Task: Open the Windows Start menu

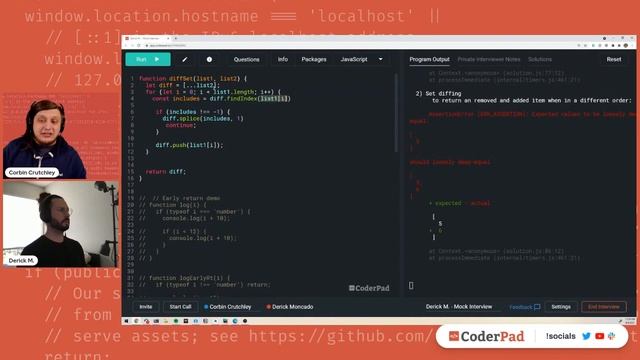Action: [x=127, y=321]
